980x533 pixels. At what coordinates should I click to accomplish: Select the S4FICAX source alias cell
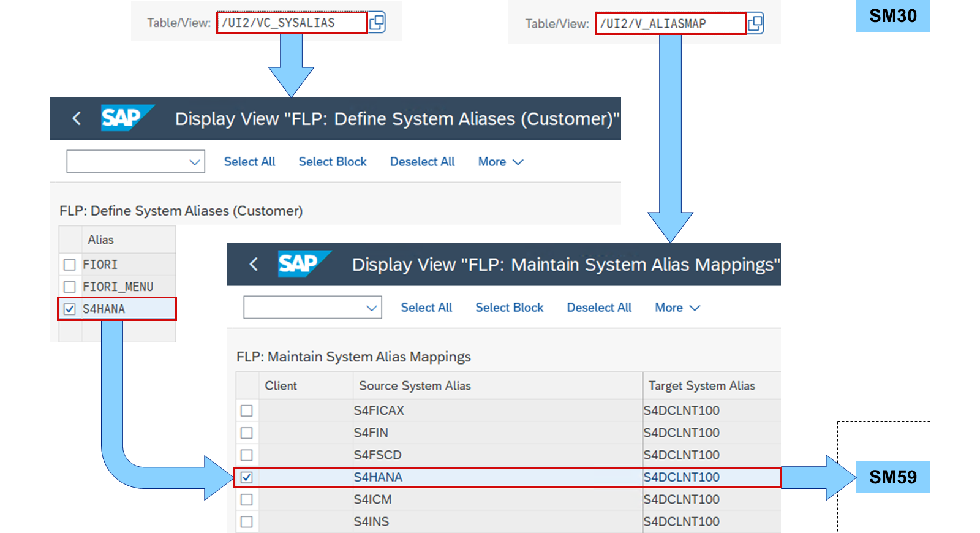497,410
